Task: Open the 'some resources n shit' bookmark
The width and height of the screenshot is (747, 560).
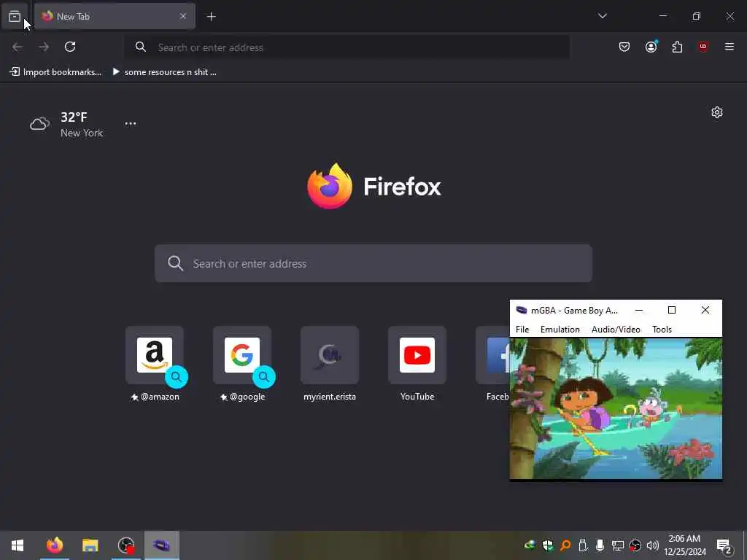Action: coord(164,72)
